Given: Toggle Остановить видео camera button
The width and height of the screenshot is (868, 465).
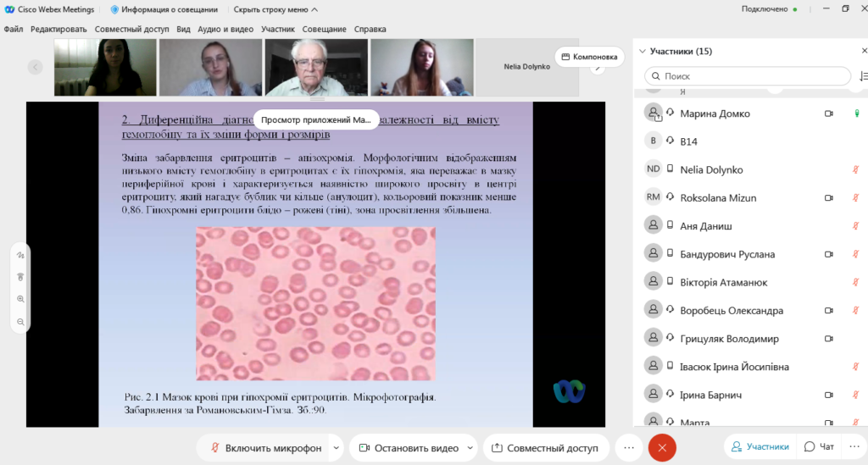Looking at the screenshot, I should pos(409,448).
